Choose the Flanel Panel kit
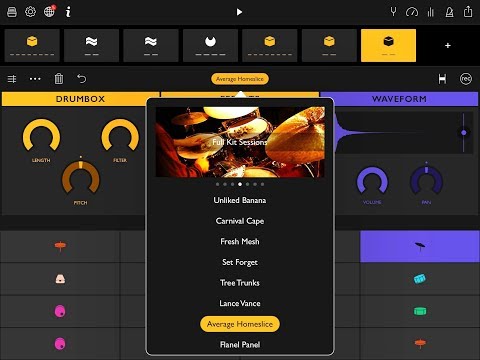This screenshot has width=480, height=360. [240, 345]
